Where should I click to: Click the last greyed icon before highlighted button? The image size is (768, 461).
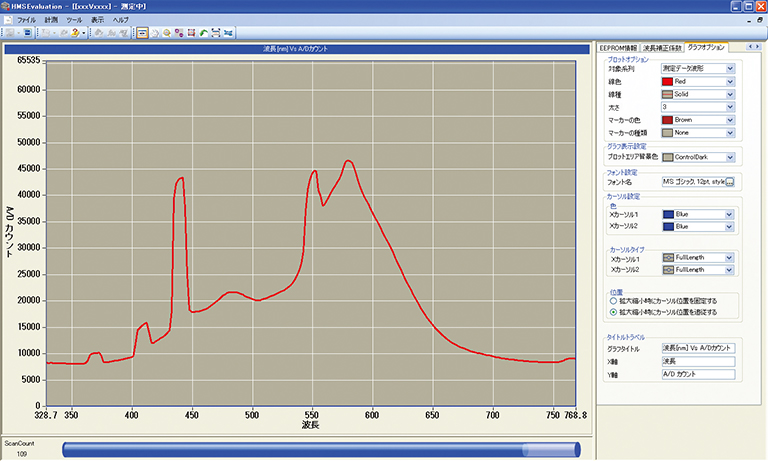124,33
